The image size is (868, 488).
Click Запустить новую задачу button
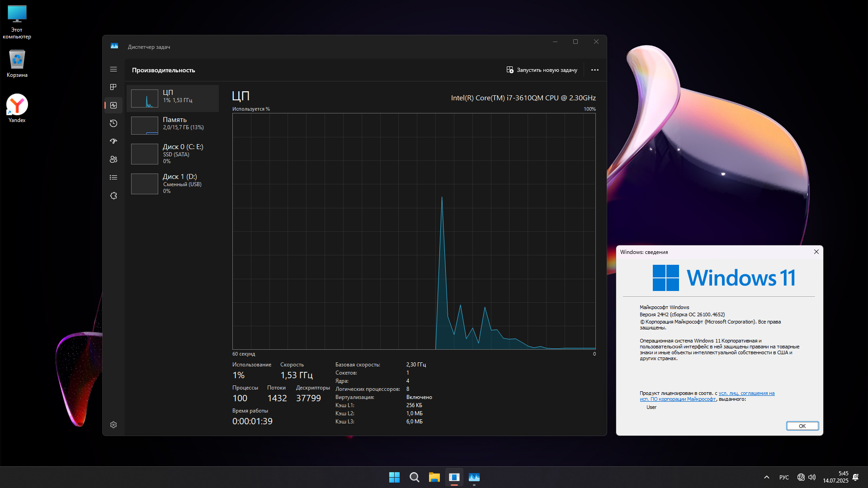pyautogui.click(x=542, y=70)
